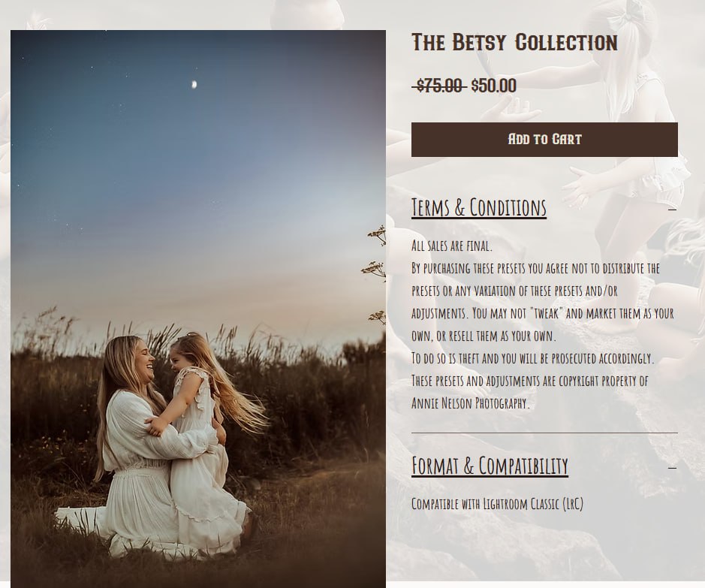The height and width of the screenshot is (588, 705).
Task: Click the $50.00 sale price
Action: coord(494,86)
